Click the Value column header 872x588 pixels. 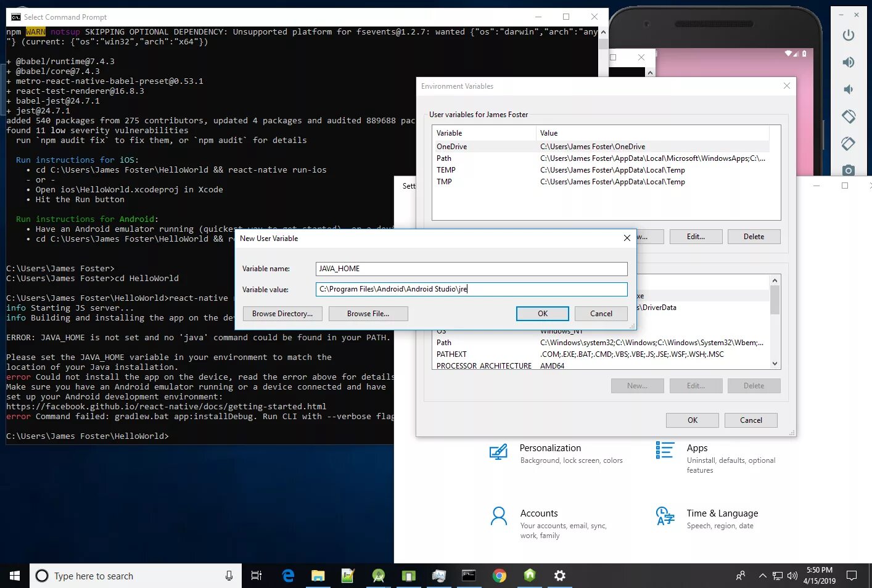pos(652,133)
